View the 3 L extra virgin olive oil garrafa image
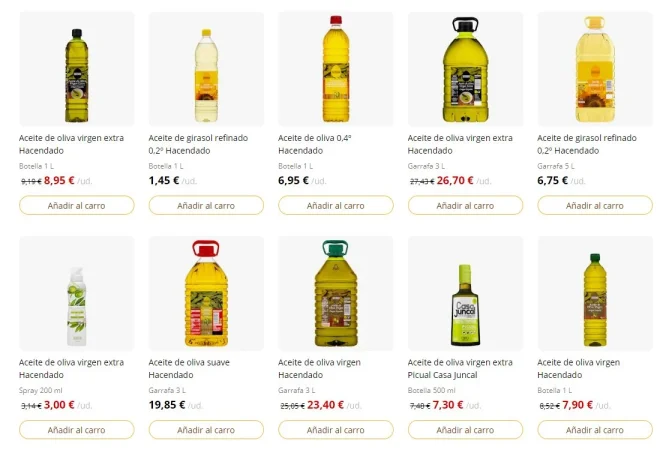Viewport: 657px width, 450px height. coord(465,68)
